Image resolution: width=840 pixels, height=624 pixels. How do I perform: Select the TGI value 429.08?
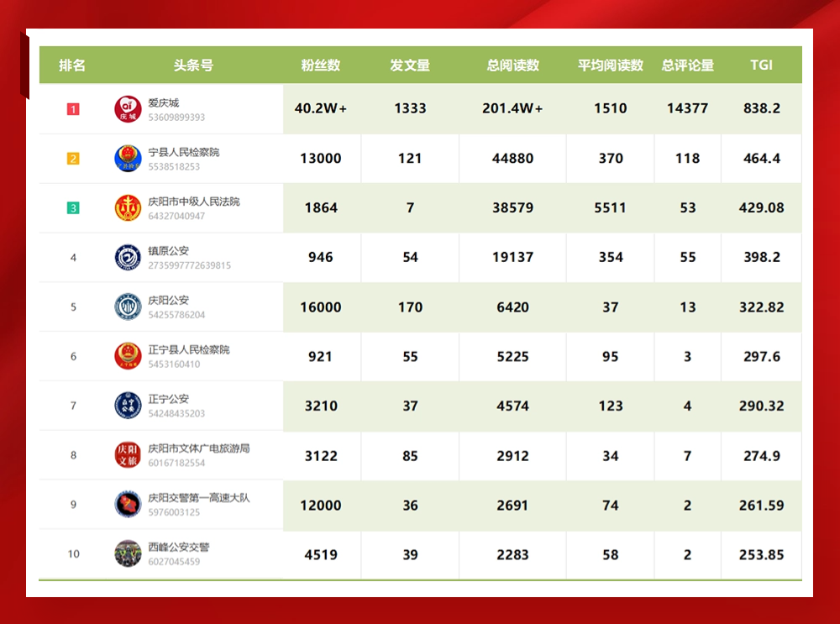(761, 207)
